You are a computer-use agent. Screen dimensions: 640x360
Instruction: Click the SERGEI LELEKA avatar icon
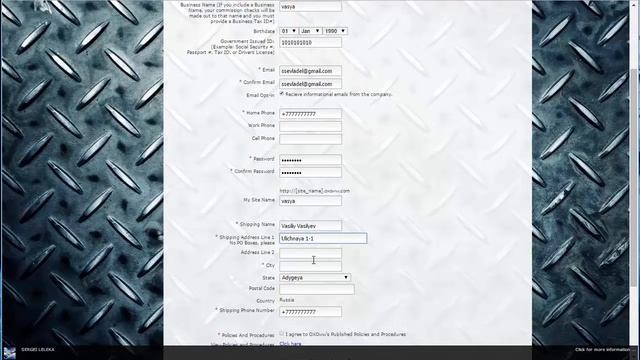pyautogui.click(x=9, y=353)
